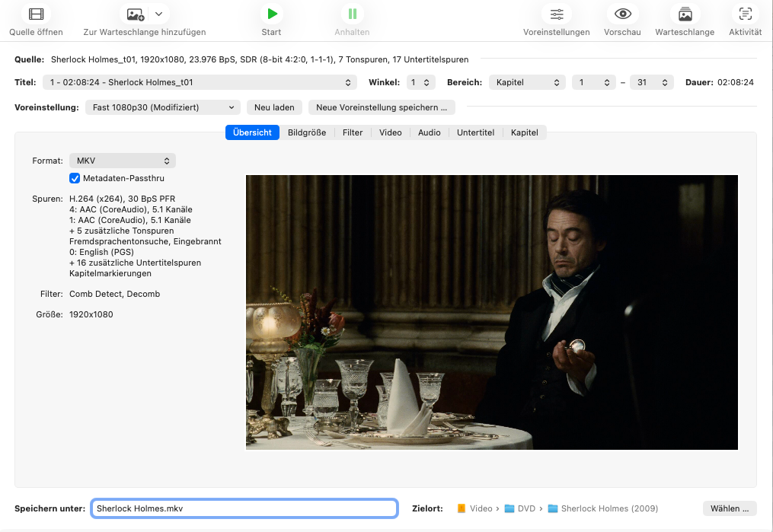773x532 pixels.
Task: Start encoding with the green Start button
Action: (x=272, y=14)
